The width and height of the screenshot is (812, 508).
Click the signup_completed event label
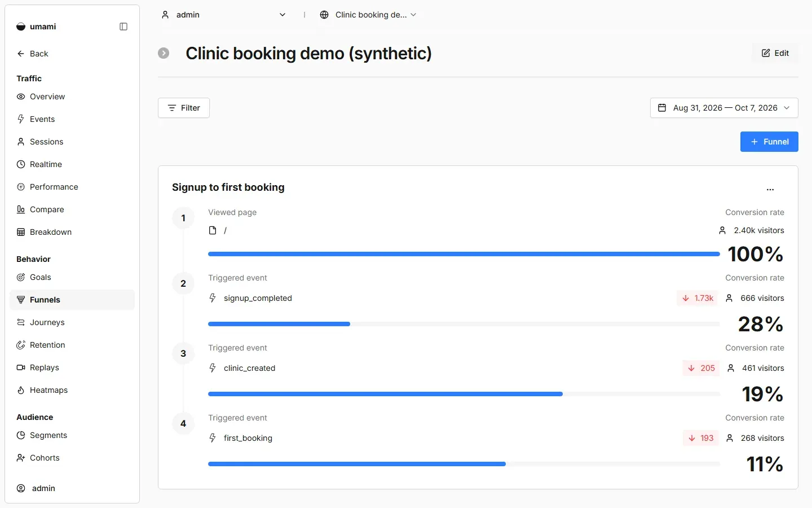click(x=258, y=298)
